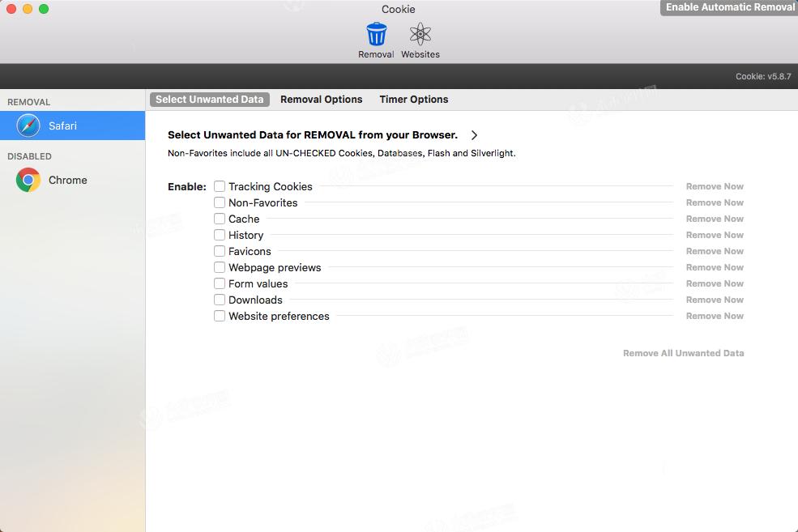Click Remove Now for Form values
The height and width of the screenshot is (532, 798).
tap(715, 283)
